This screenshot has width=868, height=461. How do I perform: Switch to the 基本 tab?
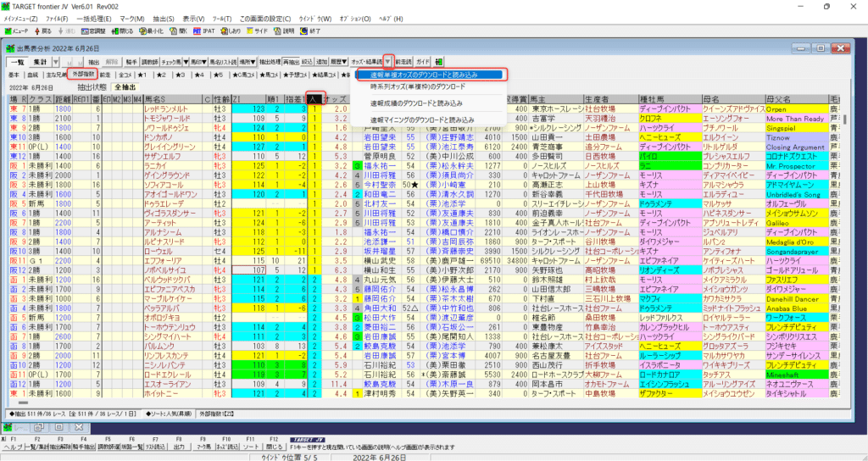[14, 75]
